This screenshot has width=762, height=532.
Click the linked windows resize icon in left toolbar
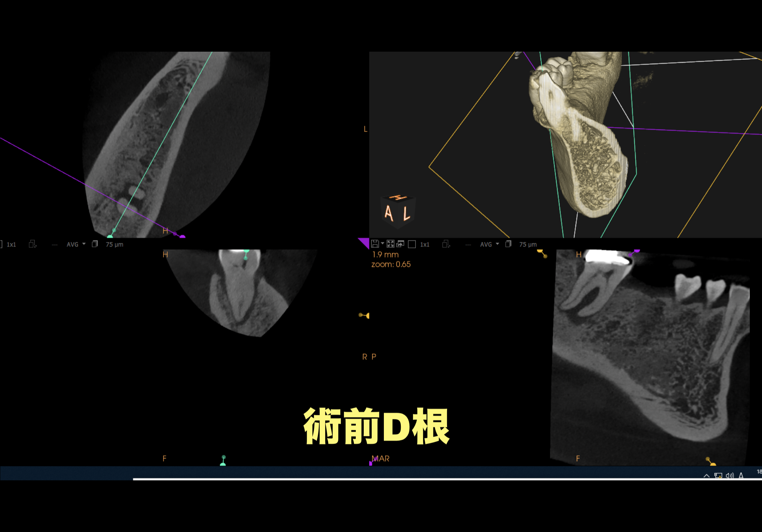pos(33,244)
